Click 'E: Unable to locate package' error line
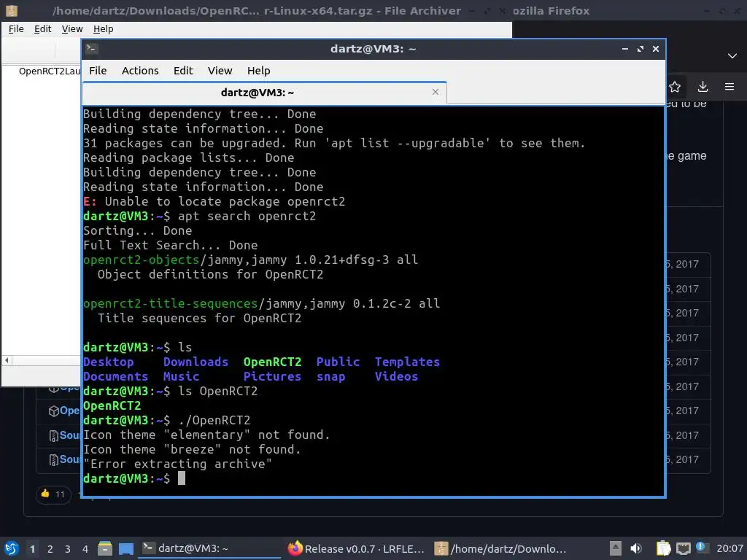 click(214, 201)
